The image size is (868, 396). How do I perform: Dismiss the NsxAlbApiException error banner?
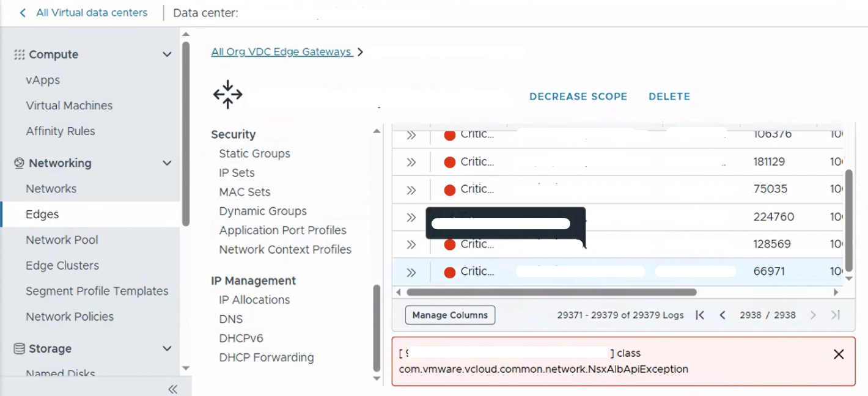pos(839,354)
